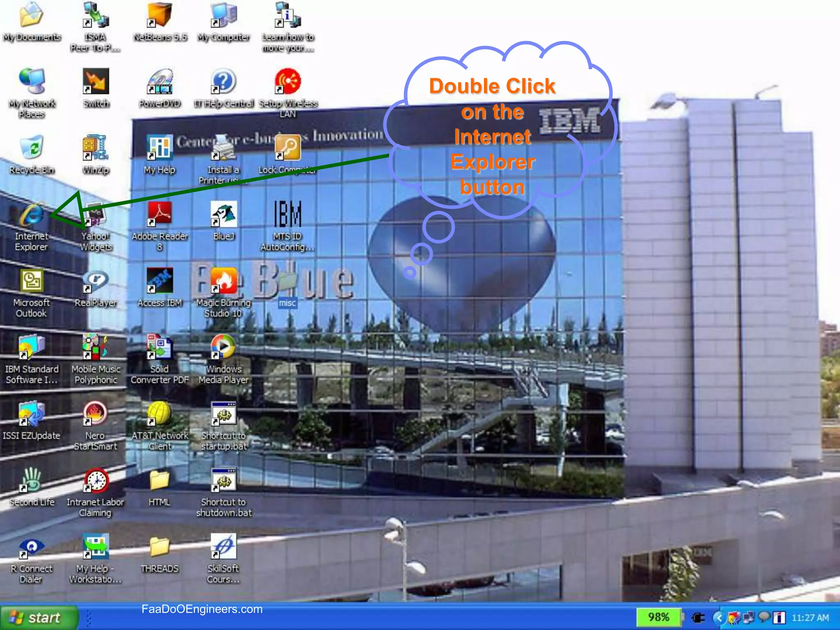Open the My Documents desktop icon
The height and width of the screenshot is (630, 840).
click(32, 15)
